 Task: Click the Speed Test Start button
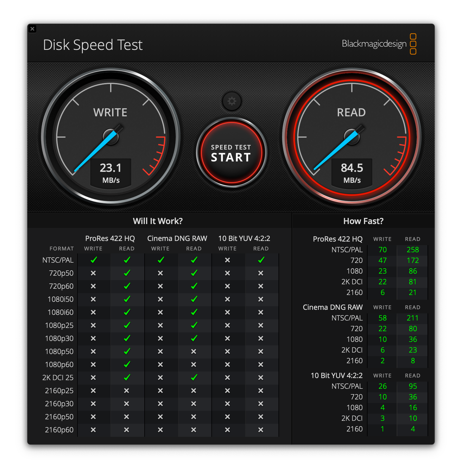click(231, 153)
